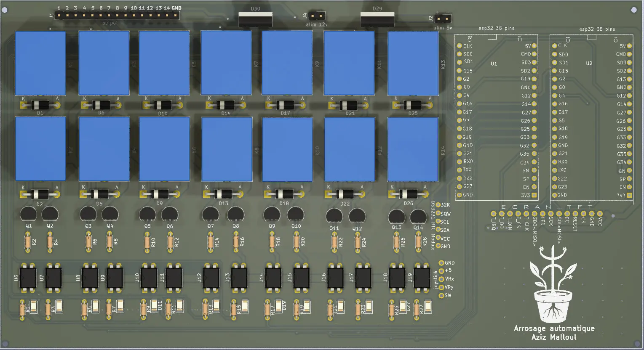The height and width of the screenshot is (350, 644).
Task: Select the joystick VRx pad
Action: pyautogui.click(x=441, y=279)
